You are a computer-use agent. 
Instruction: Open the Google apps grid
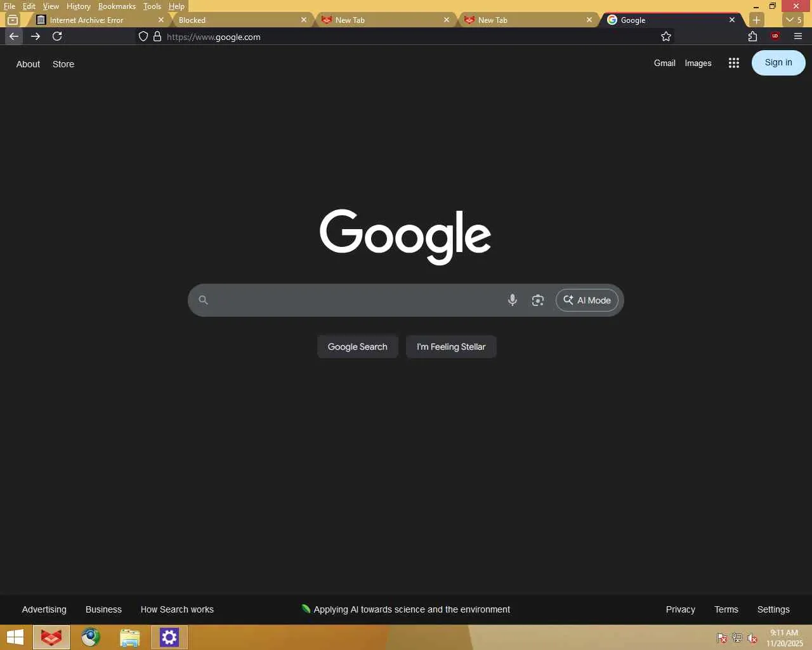(734, 63)
